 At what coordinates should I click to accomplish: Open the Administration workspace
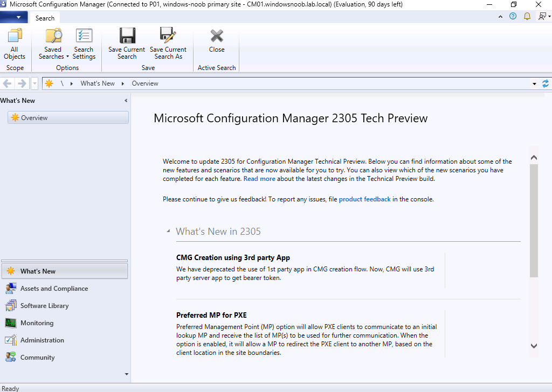coord(65,340)
